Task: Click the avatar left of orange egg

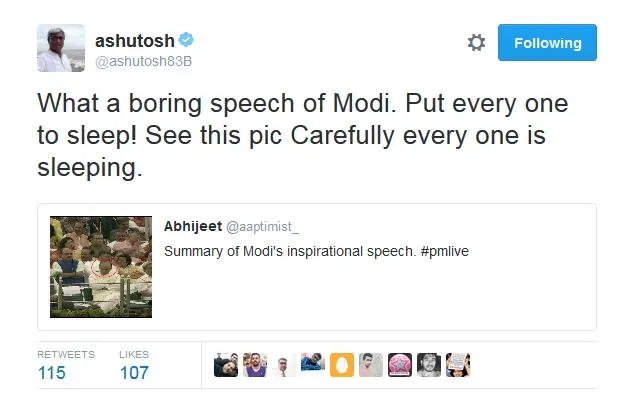Action: tap(313, 365)
